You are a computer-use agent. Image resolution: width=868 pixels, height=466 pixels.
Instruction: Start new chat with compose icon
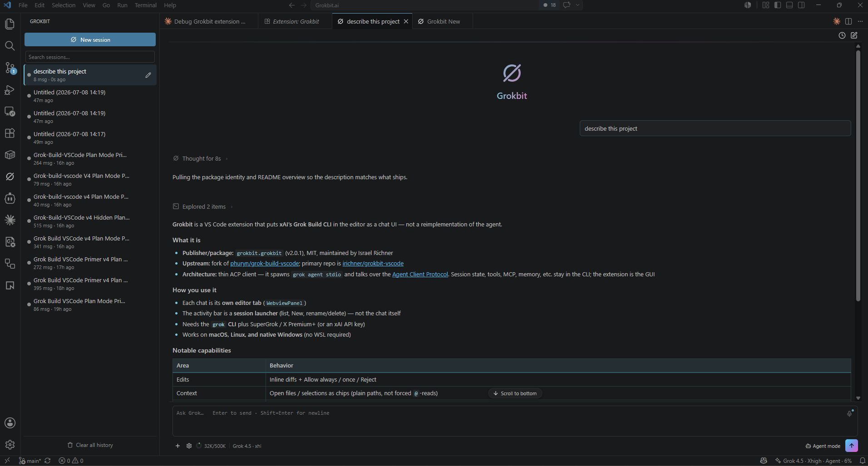click(854, 35)
